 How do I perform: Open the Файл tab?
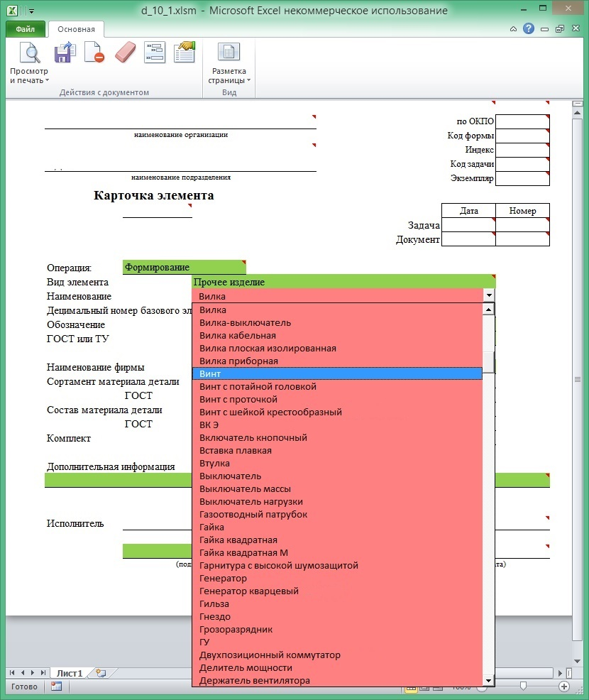(x=26, y=29)
